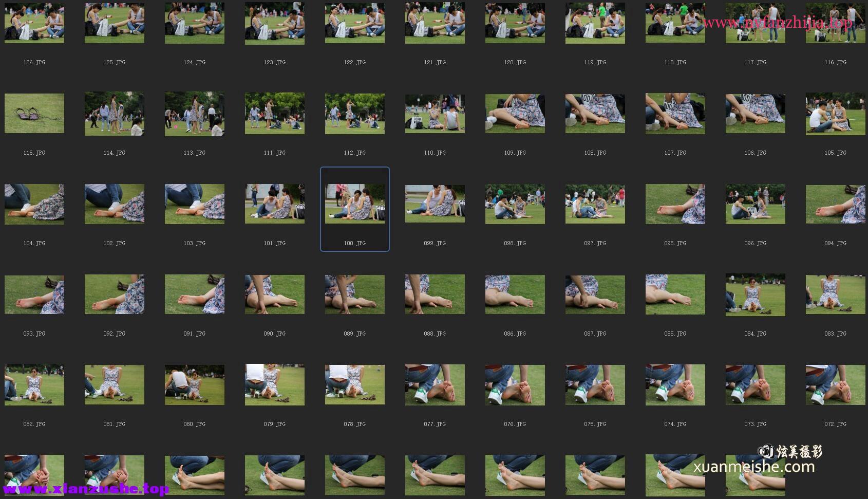Open the 090.JPG thumbnail
868x499 pixels.
point(275,294)
